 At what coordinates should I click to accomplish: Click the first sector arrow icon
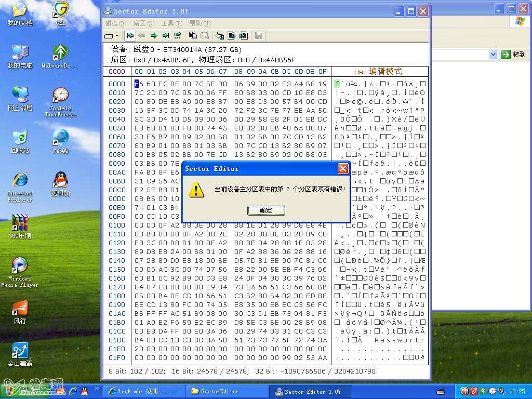(x=130, y=36)
